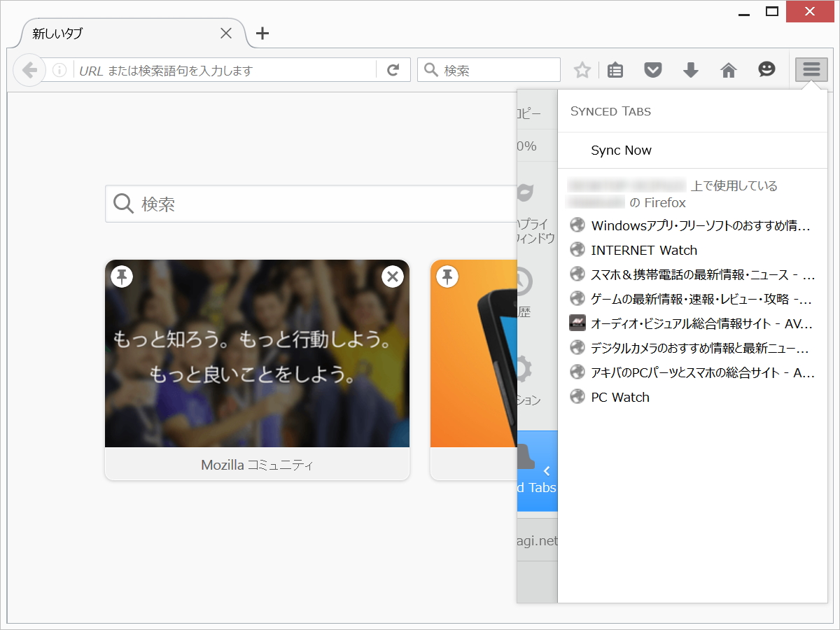The width and height of the screenshot is (840, 630).
Task: Open the Pocket save list
Action: click(652, 69)
